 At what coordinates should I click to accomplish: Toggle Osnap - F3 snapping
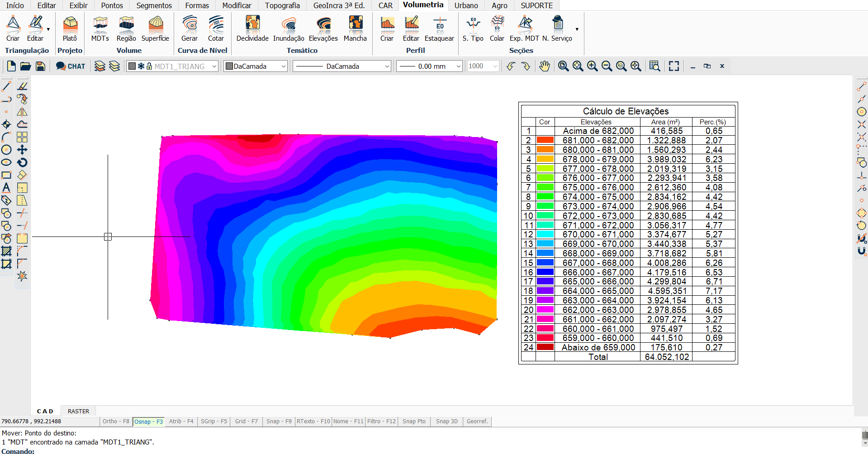click(x=148, y=421)
